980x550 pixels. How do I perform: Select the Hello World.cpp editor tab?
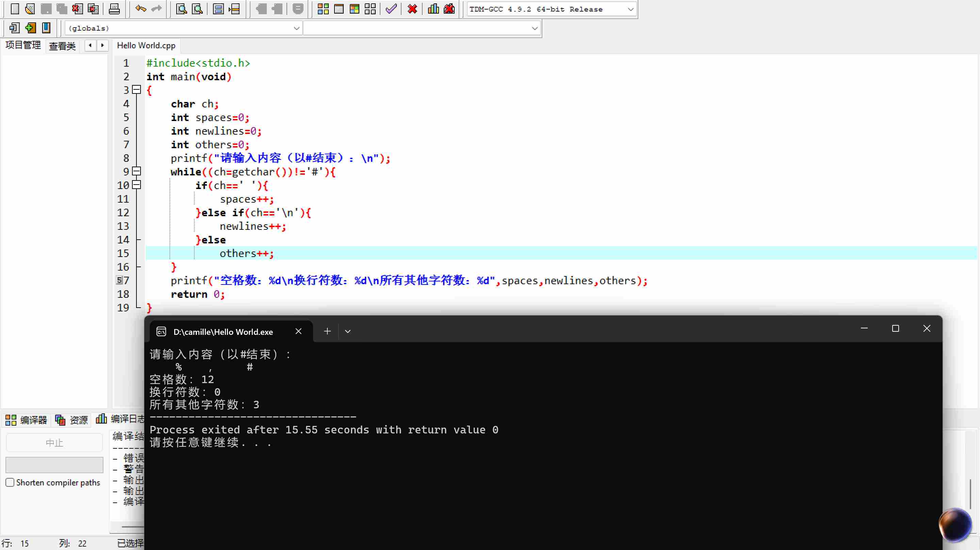click(146, 46)
